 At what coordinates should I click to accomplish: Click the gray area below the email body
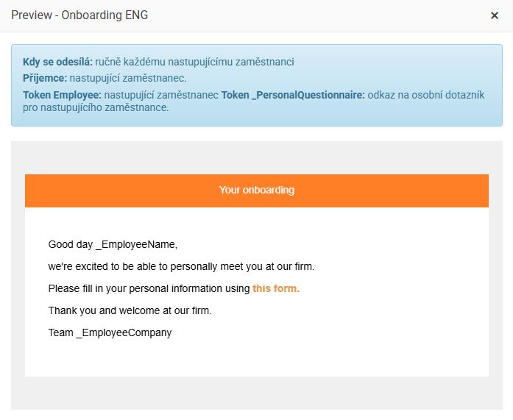click(256, 394)
